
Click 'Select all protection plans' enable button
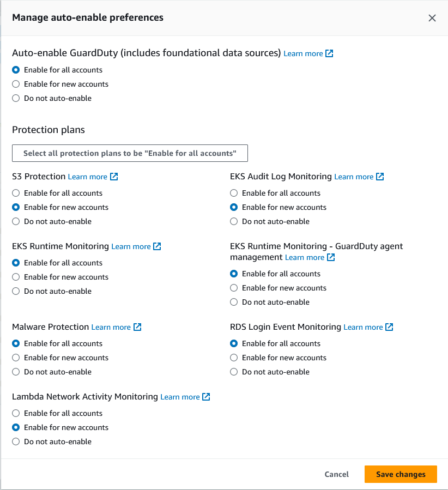pyautogui.click(x=130, y=153)
